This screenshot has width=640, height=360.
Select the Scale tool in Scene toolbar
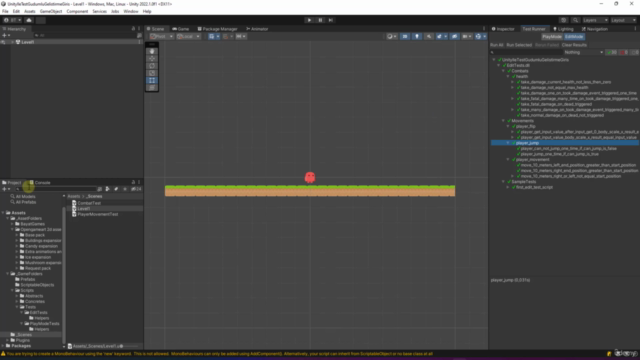tap(152, 73)
